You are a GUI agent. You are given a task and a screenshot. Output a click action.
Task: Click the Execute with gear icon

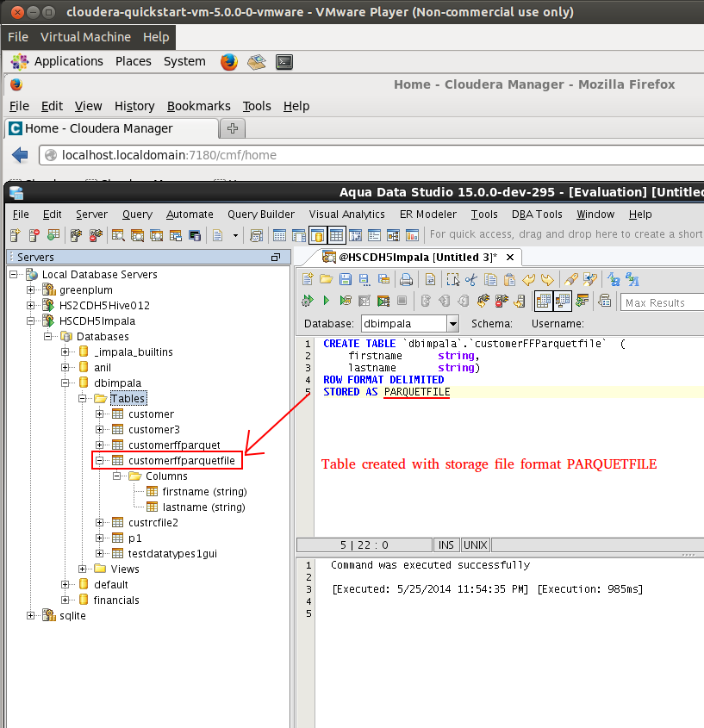click(308, 301)
